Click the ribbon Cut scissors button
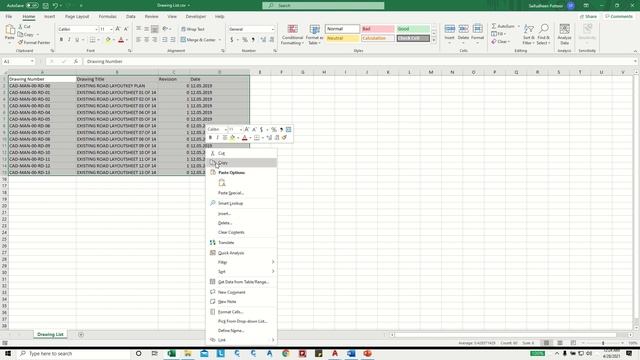The height and width of the screenshot is (360, 640). click(24, 27)
